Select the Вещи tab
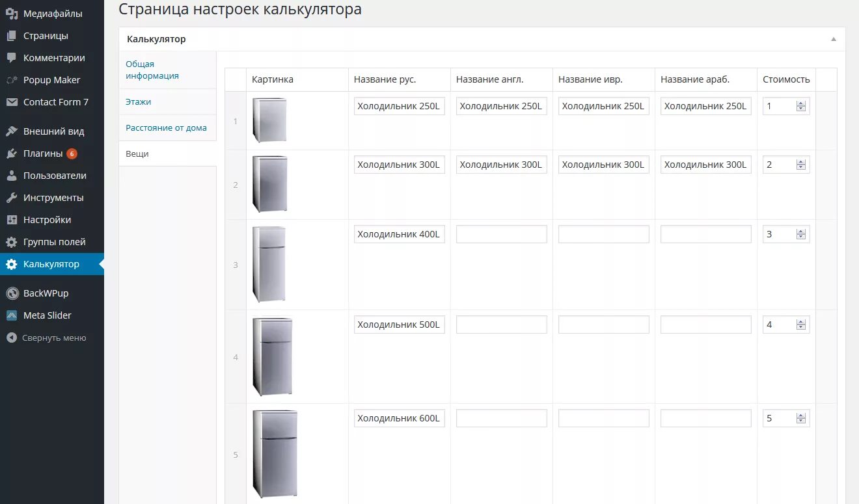This screenshot has height=504, width=859. tap(167, 154)
